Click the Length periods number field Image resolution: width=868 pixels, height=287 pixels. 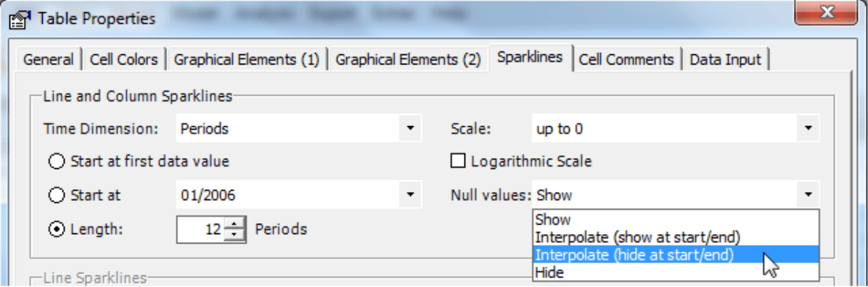(201, 229)
